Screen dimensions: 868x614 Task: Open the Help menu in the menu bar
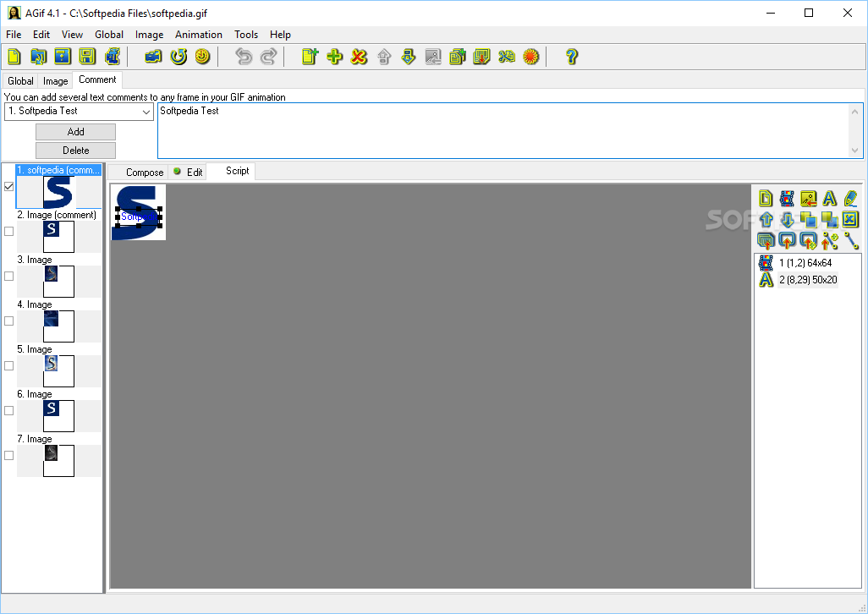[281, 35]
